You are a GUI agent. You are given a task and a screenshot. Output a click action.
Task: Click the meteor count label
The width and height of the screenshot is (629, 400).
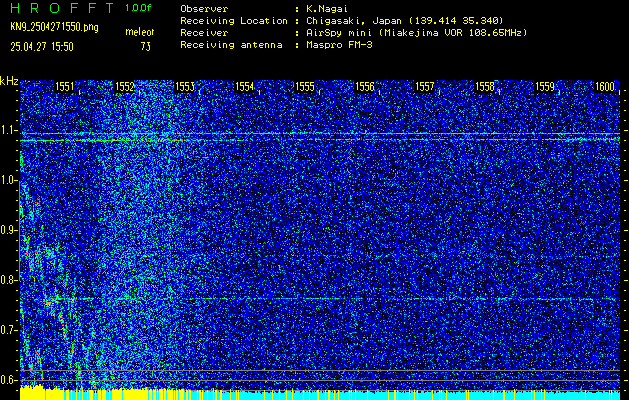coord(140,32)
